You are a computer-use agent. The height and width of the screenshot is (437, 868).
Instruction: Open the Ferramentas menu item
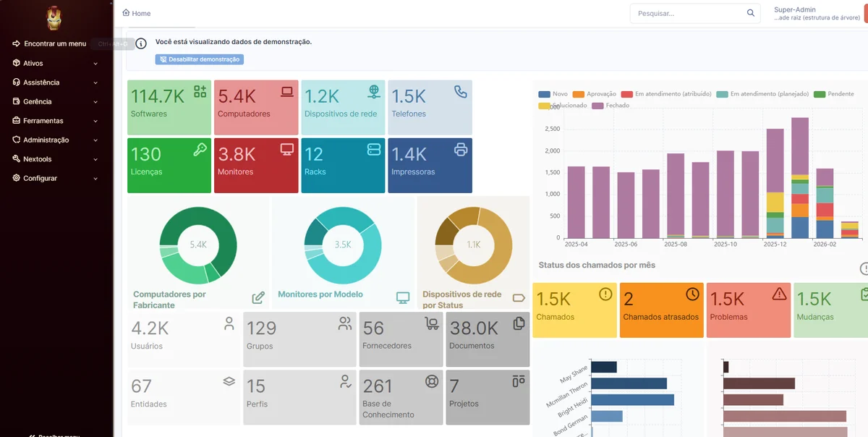(43, 121)
